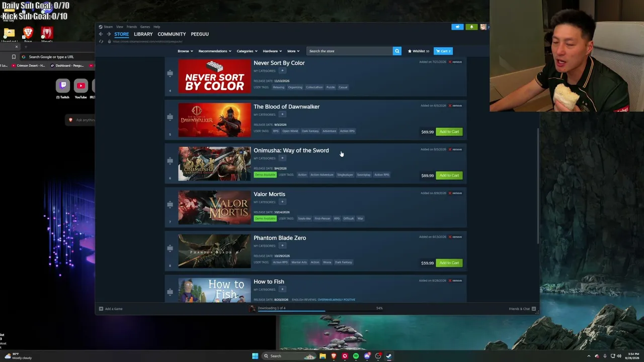
Task: Reload the Steam store page
Action: [101, 41]
